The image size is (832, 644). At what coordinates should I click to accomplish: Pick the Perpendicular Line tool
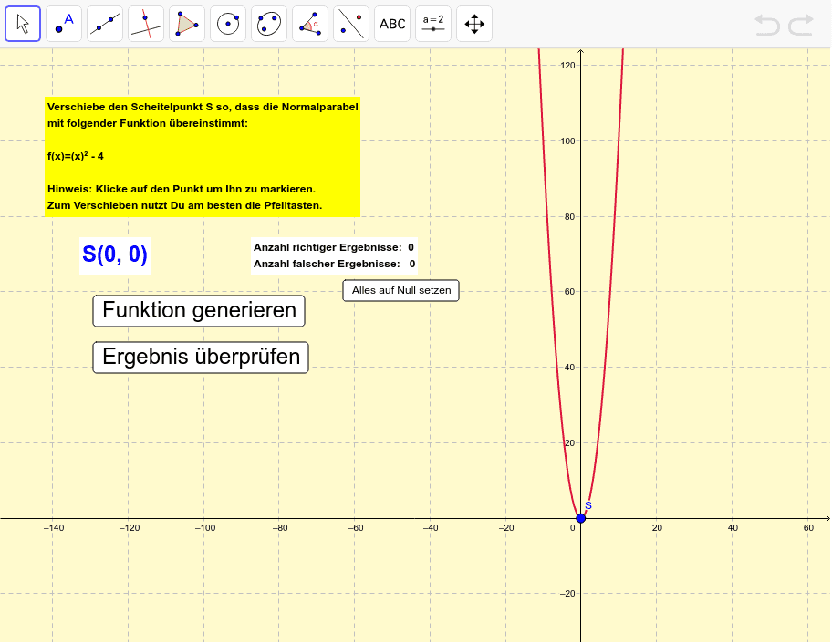pyautogui.click(x=146, y=24)
